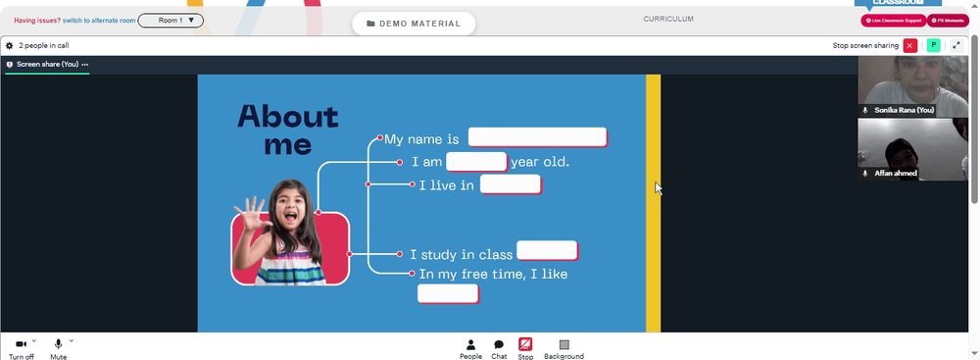Click the name input box
Viewport: 980px width, 360px height.
(537, 137)
